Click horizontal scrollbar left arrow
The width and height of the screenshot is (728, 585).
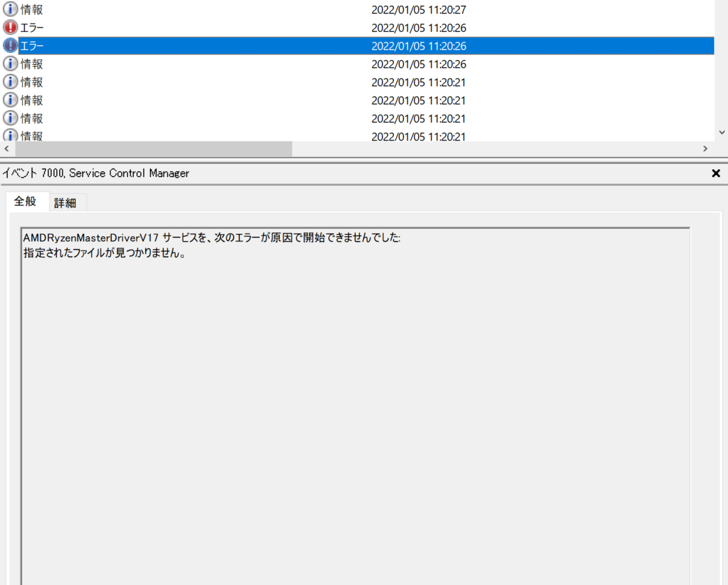coord(6,148)
